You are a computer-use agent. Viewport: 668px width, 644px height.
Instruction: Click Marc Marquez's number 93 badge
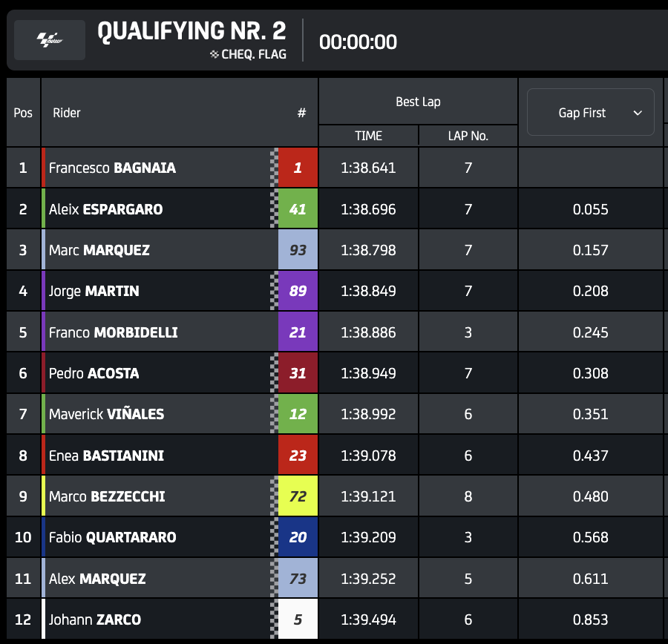(x=298, y=250)
